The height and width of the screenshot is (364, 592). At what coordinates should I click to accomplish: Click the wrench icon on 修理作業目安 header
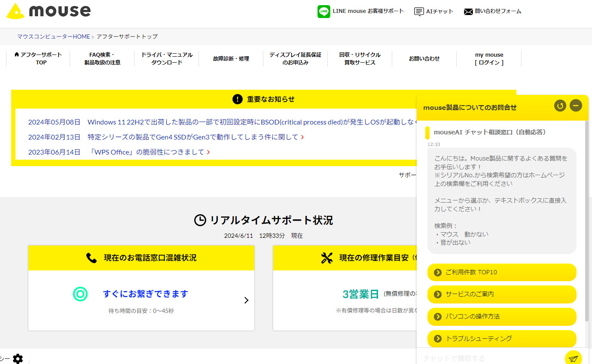(327, 258)
